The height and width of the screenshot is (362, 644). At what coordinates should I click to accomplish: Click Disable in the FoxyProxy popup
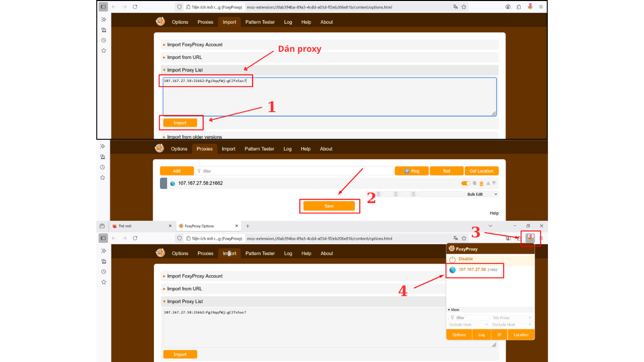point(465,259)
